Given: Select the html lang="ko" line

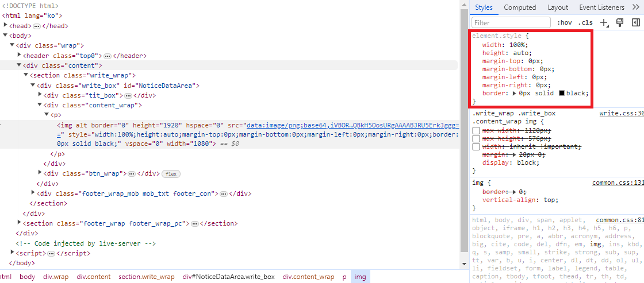Looking at the screenshot, I should tap(32, 15).
